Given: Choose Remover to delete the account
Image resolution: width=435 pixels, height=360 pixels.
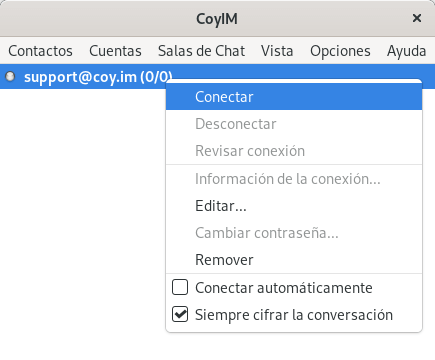Looking at the screenshot, I should click(x=294, y=260).
